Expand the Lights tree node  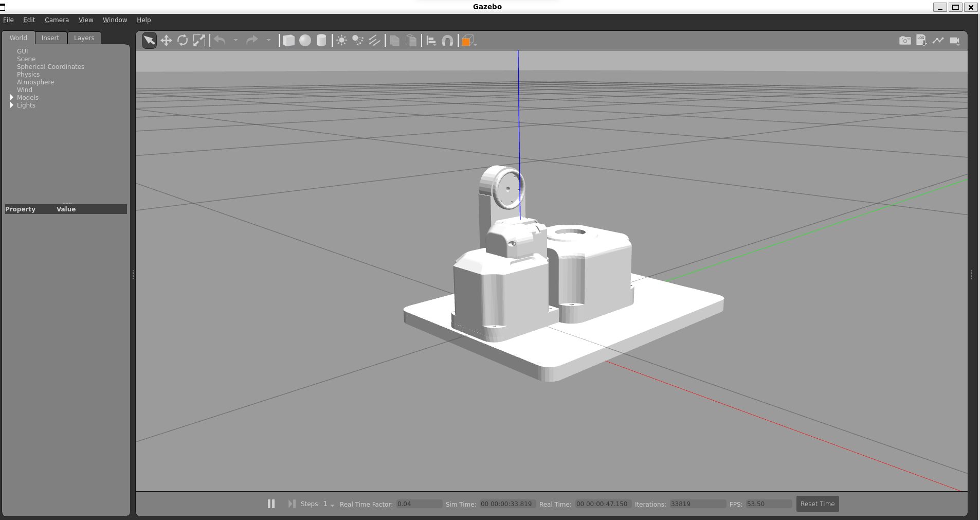click(12, 105)
